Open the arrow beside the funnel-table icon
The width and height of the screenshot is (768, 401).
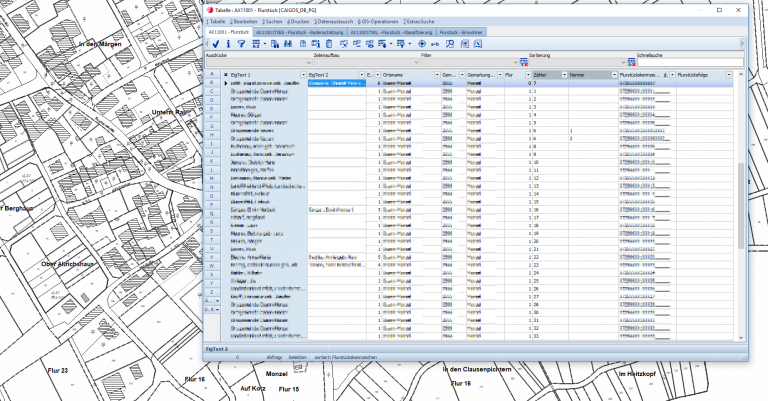[x=410, y=44]
